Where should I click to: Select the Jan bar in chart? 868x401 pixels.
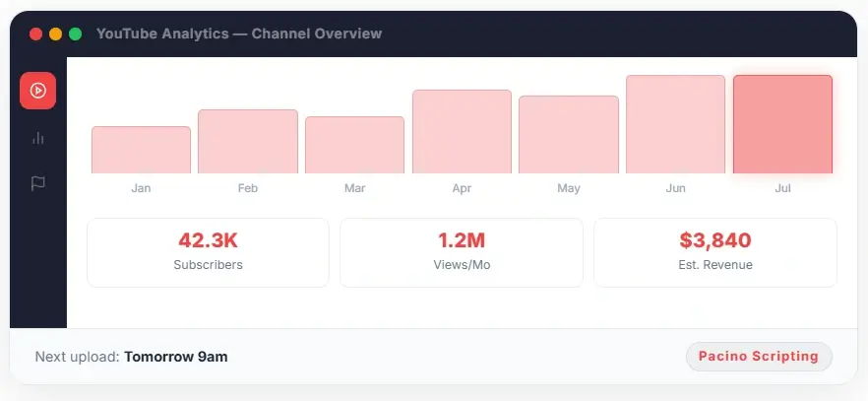point(141,150)
